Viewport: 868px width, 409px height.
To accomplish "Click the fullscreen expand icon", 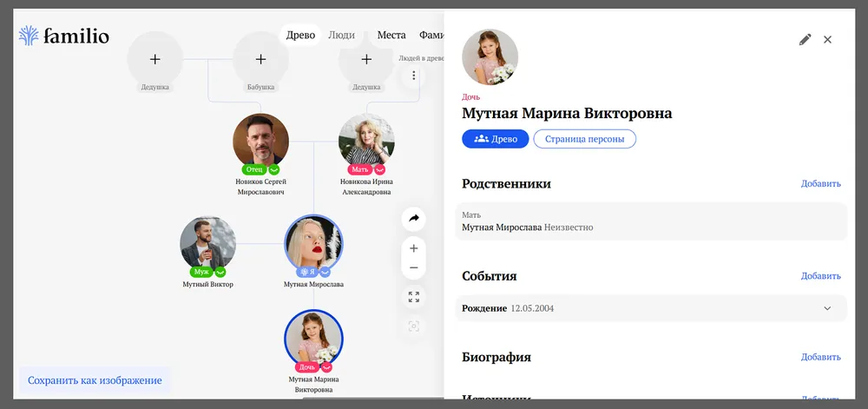I will (414, 297).
